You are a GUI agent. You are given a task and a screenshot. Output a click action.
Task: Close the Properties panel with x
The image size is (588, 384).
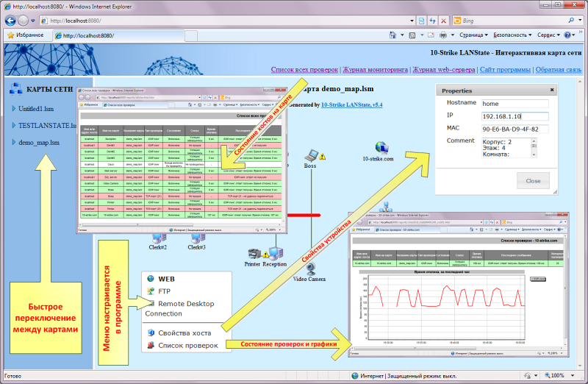(x=552, y=90)
